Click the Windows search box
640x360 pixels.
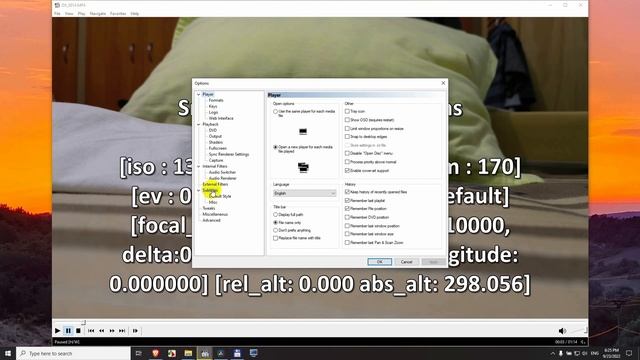click(x=73, y=353)
